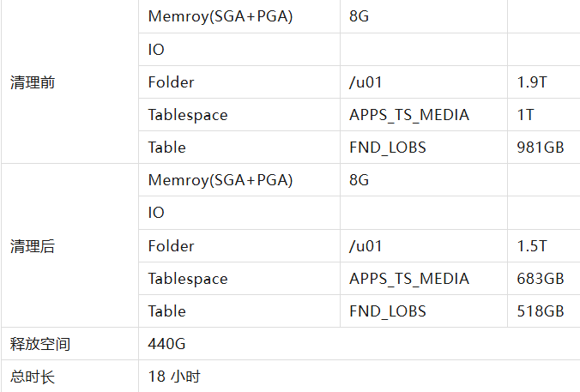Click the 总时长 label cell
The image size is (580, 392).
coord(33,377)
